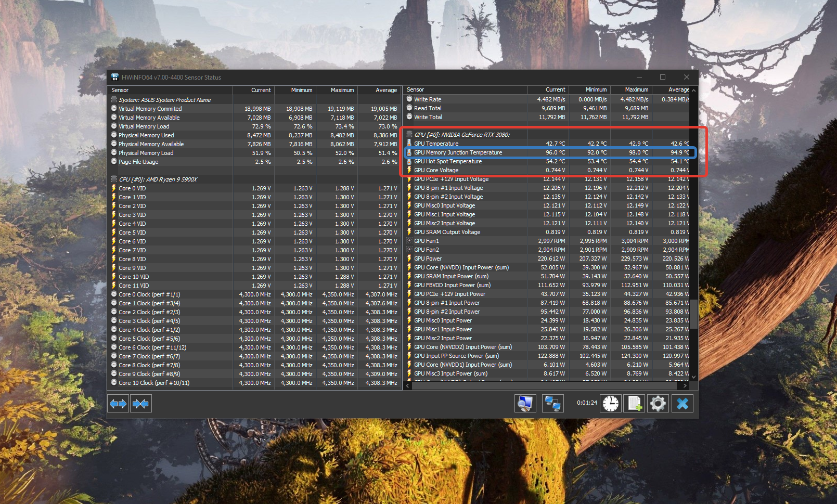Select GPU Input PP Source Power (sum) row
837x504 pixels.
click(547, 356)
